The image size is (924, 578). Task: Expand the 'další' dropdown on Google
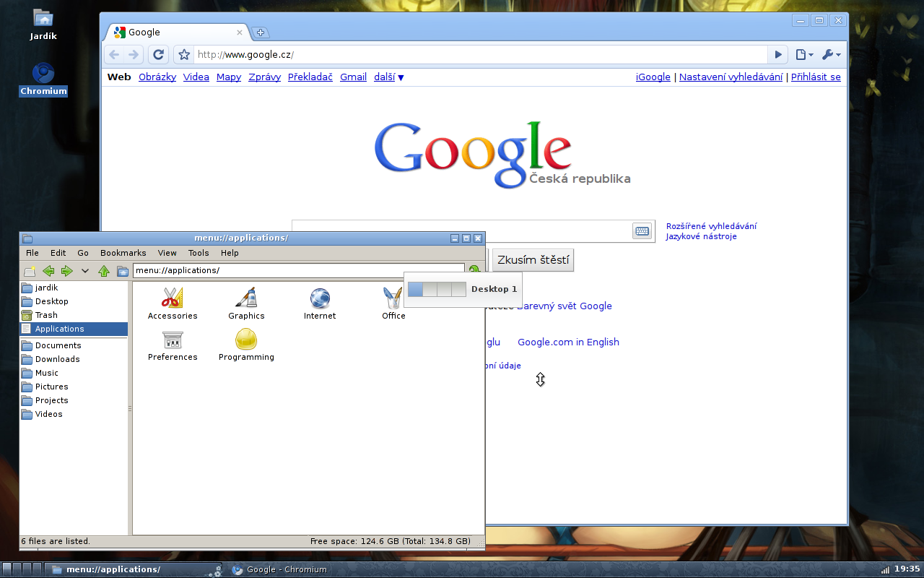pyautogui.click(x=389, y=77)
